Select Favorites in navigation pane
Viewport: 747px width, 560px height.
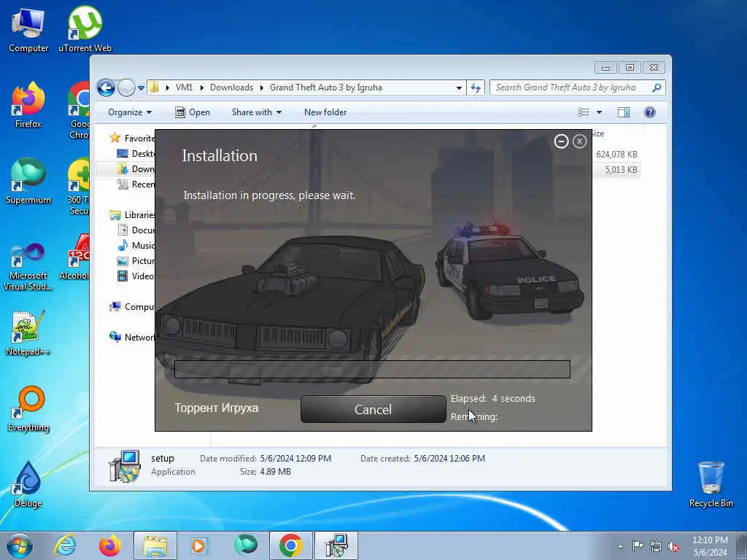pyautogui.click(x=132, y=138)
